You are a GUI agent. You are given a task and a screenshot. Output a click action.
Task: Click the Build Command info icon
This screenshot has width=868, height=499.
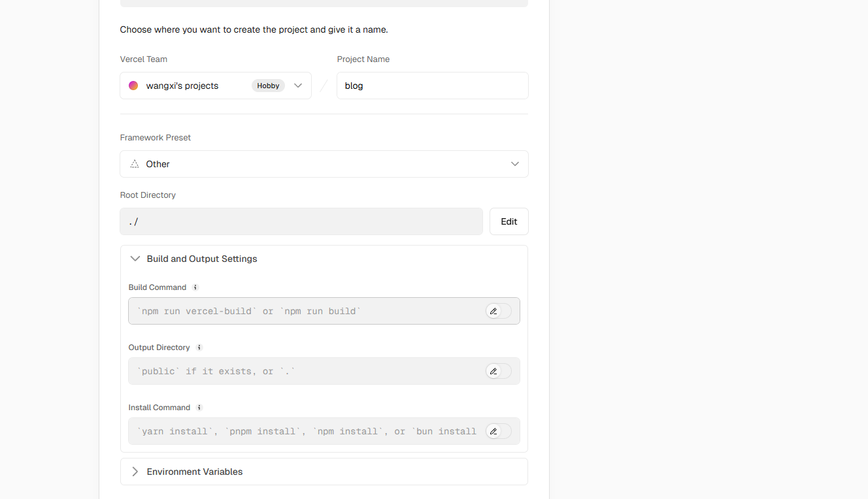coord(195,287)
